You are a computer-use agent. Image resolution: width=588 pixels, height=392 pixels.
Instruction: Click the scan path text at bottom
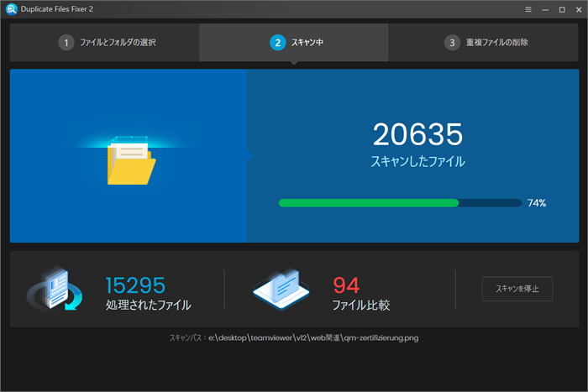[294, 338]
